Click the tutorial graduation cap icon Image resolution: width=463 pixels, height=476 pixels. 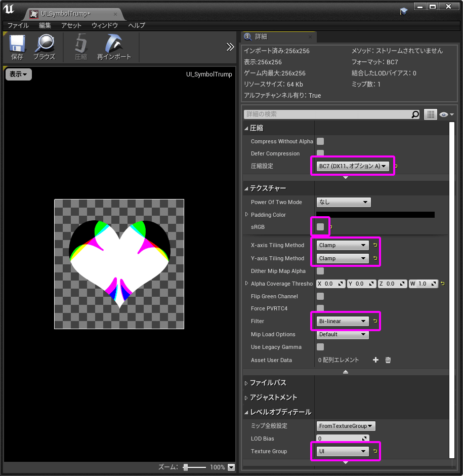click(403, 12)
